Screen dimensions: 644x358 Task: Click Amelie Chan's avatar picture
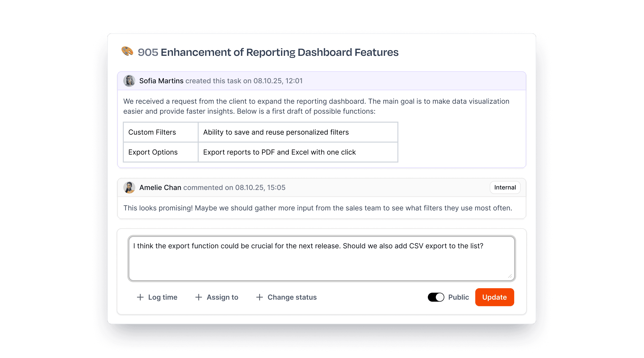point(129,187)
